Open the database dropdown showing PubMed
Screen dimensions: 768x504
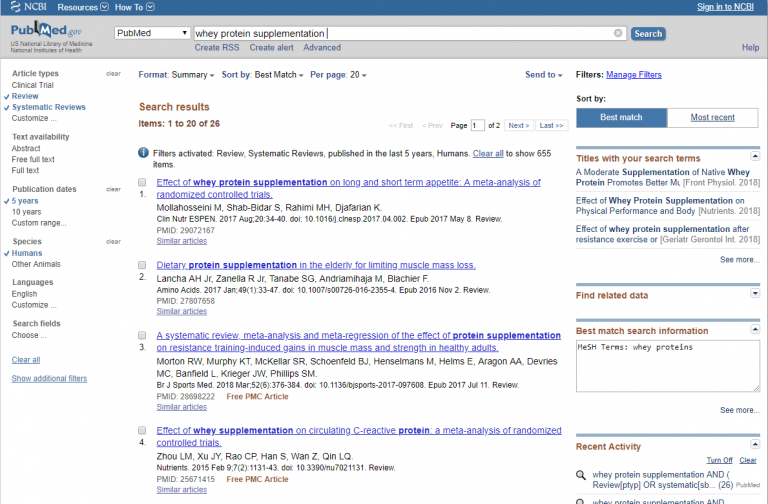click(151, 33)
